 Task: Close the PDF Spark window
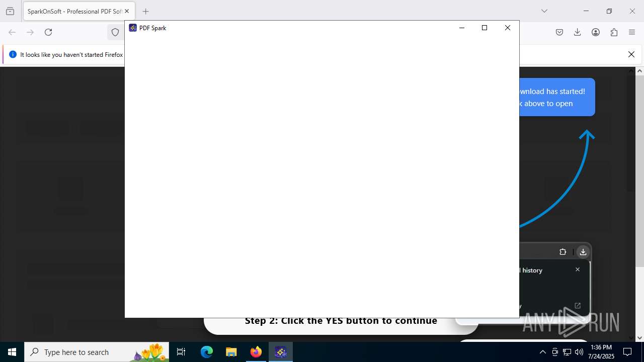(508, 28)
